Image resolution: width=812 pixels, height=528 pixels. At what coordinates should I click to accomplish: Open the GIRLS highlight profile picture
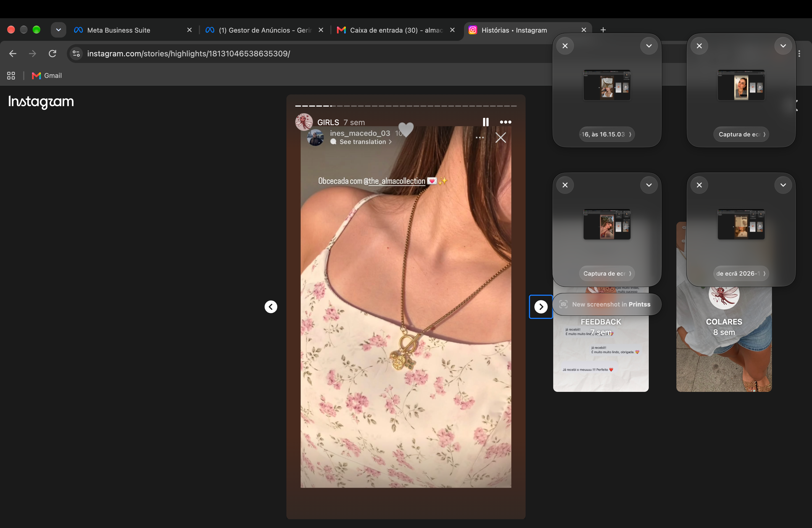click(x=304, y=122)
